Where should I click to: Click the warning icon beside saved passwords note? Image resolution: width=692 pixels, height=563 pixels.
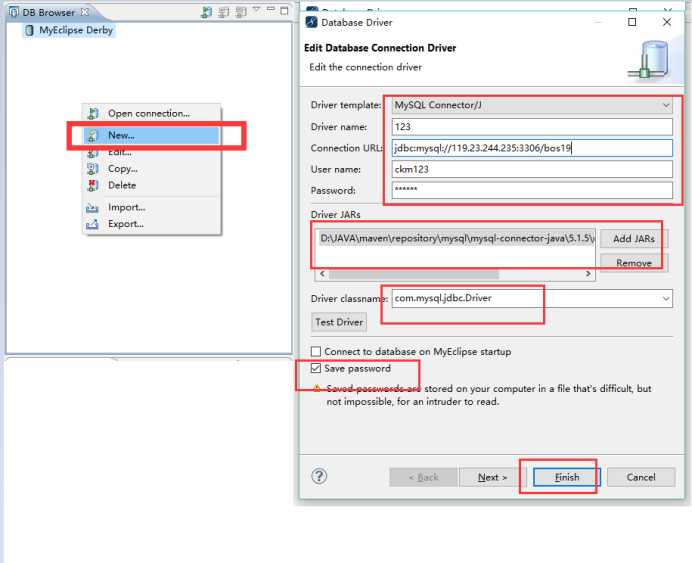316,389
